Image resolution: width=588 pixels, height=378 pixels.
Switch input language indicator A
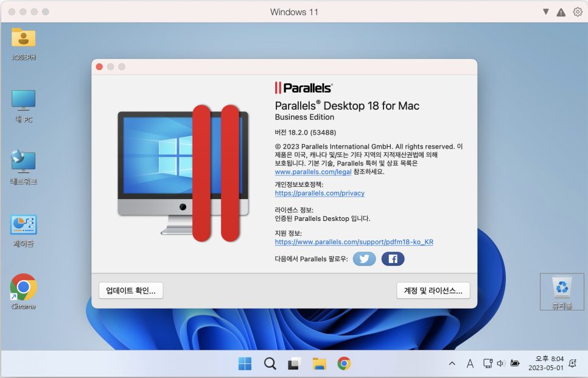[x=470, y=363]
